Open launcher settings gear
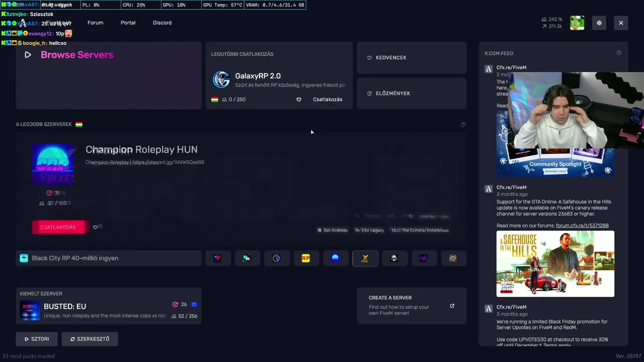The height and width of the screenshot is (362, 644). click(599, 23)
